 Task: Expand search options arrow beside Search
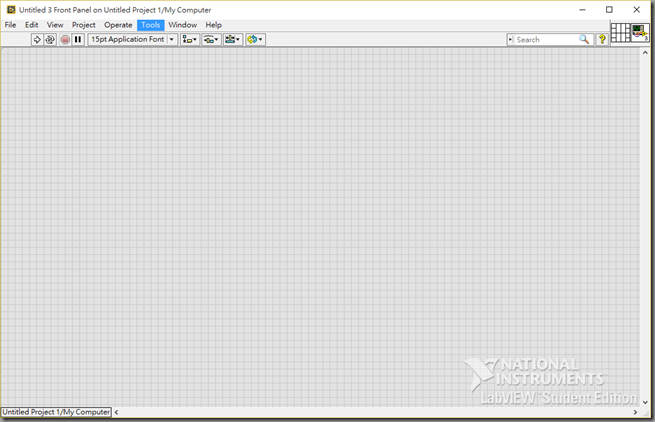point(510,40)
